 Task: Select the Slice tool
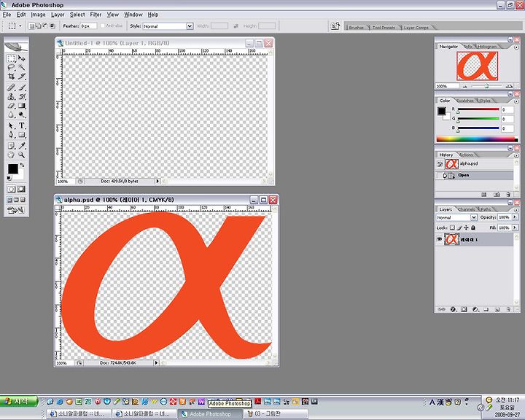click(22, 77)
